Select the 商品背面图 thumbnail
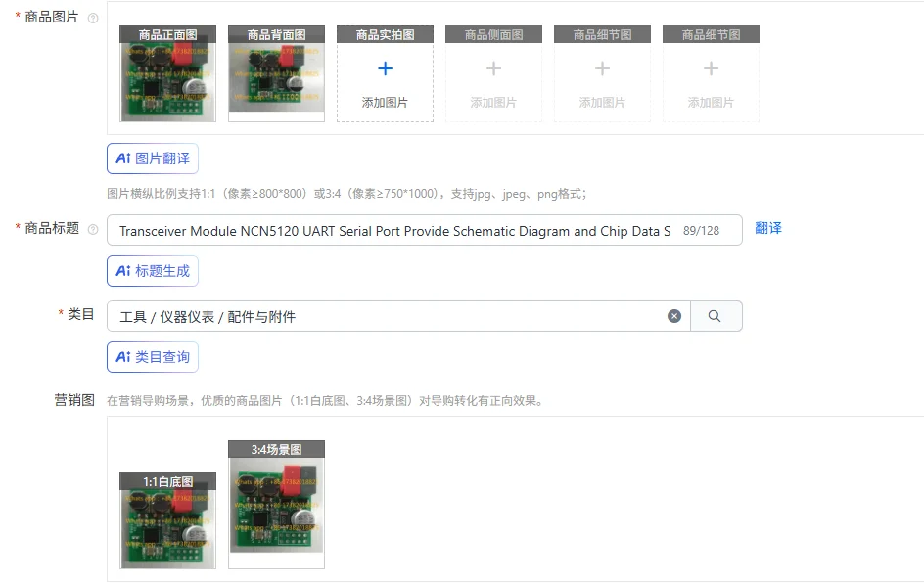The image size is (924, 583). [x=276, y=74]
